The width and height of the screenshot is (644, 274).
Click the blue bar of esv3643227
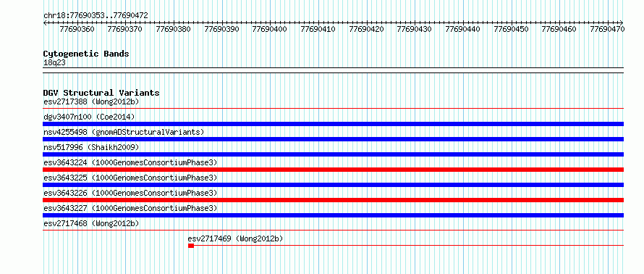coord(334,215)
